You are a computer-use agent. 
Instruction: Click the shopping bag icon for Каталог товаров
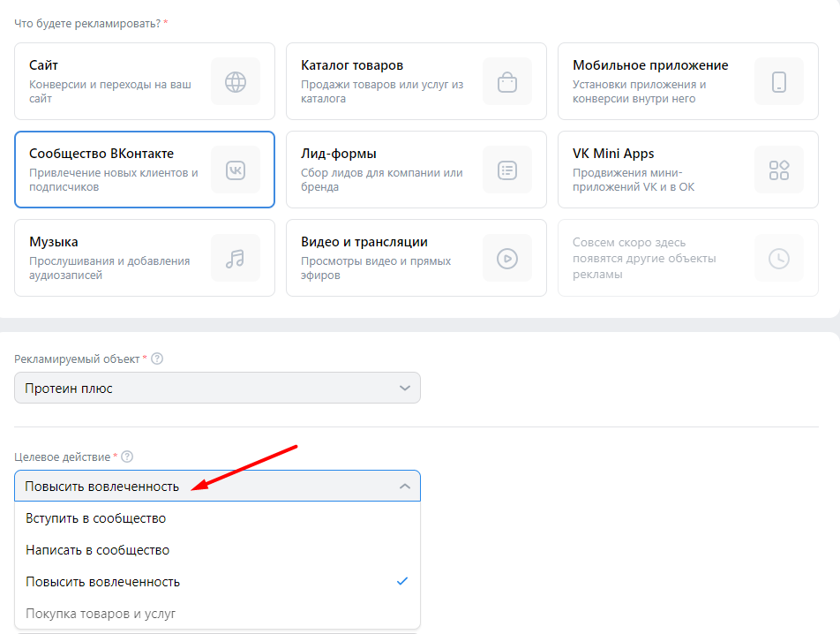coord(507,82)
